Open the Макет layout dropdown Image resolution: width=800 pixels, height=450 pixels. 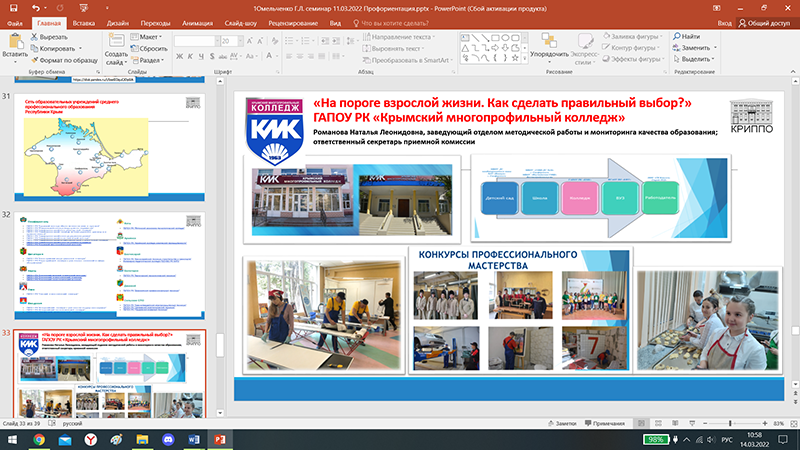146,37
